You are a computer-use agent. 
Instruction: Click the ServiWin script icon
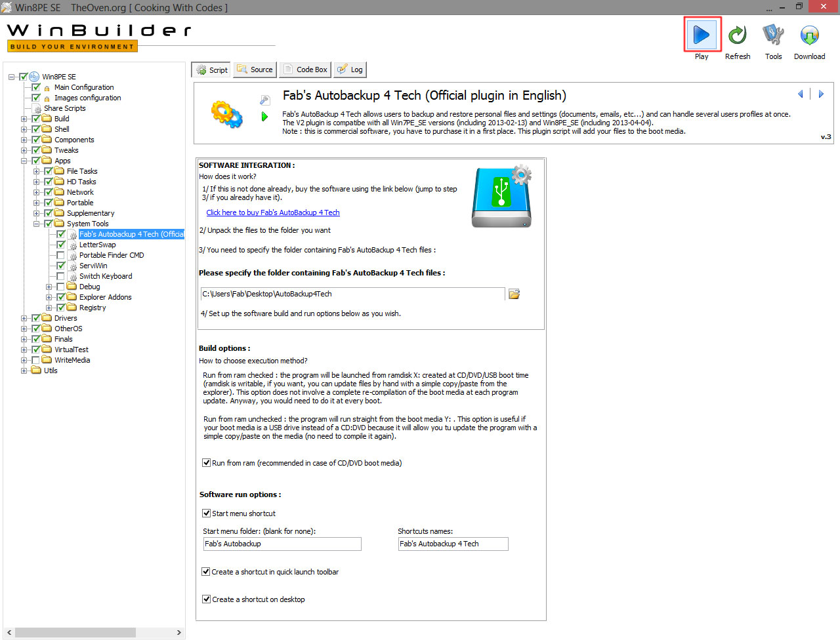73,266
